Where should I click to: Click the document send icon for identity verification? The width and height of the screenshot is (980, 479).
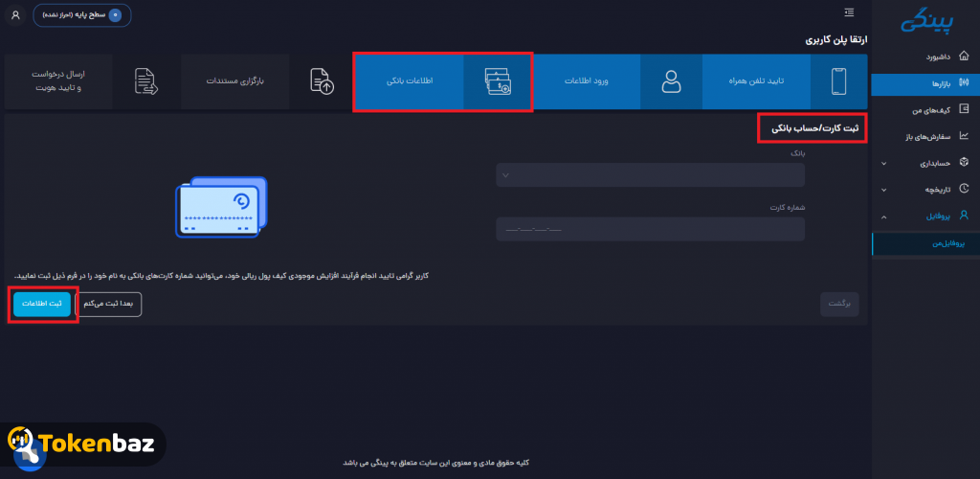pyautogui.click(x=146, y=82)
